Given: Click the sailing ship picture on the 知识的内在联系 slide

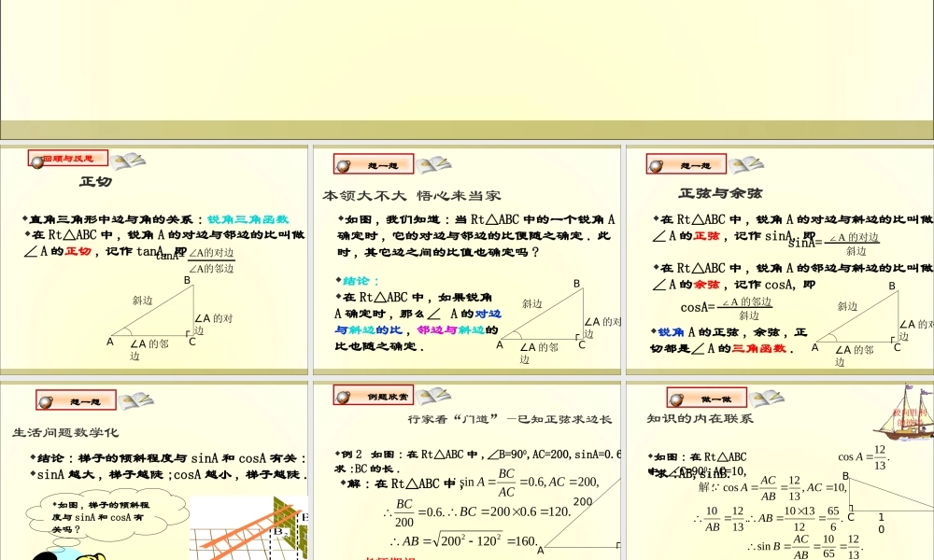Looking at the screenshot, I should pos(904,412).
